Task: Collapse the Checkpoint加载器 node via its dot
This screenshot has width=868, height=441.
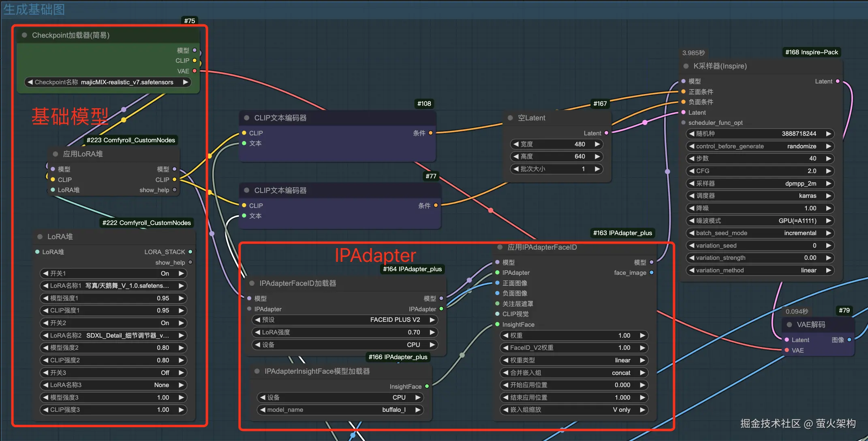Action: pos(24,35)
